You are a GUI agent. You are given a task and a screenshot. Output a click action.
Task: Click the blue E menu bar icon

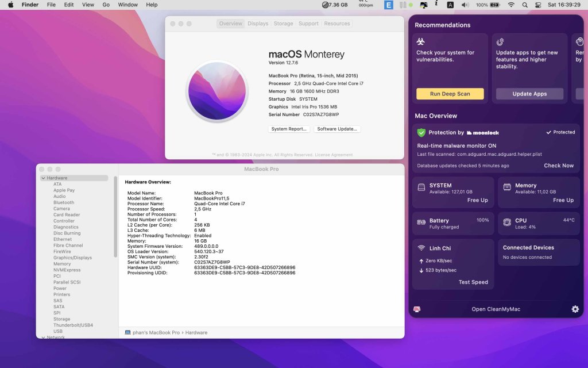click(389, 5)
